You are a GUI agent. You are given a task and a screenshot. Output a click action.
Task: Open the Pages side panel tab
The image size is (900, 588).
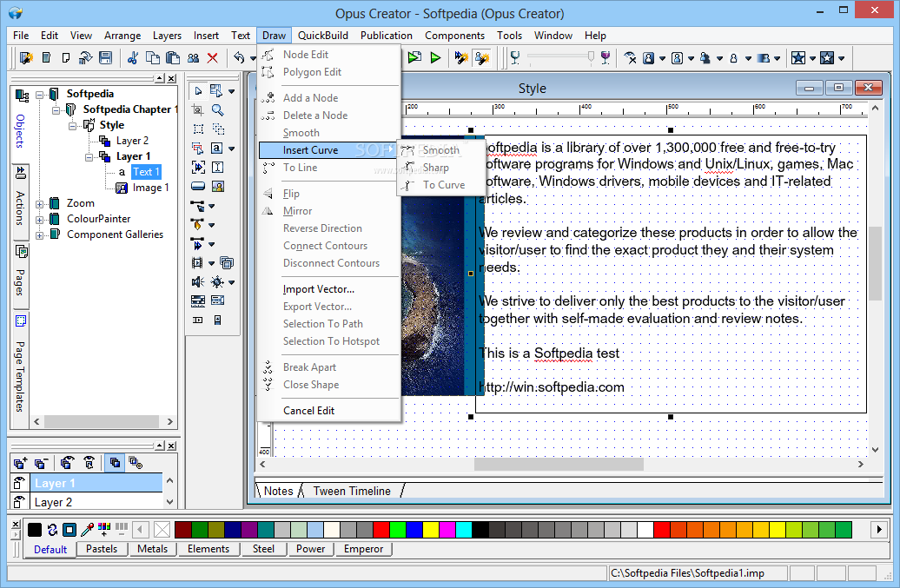click(19, 274)
